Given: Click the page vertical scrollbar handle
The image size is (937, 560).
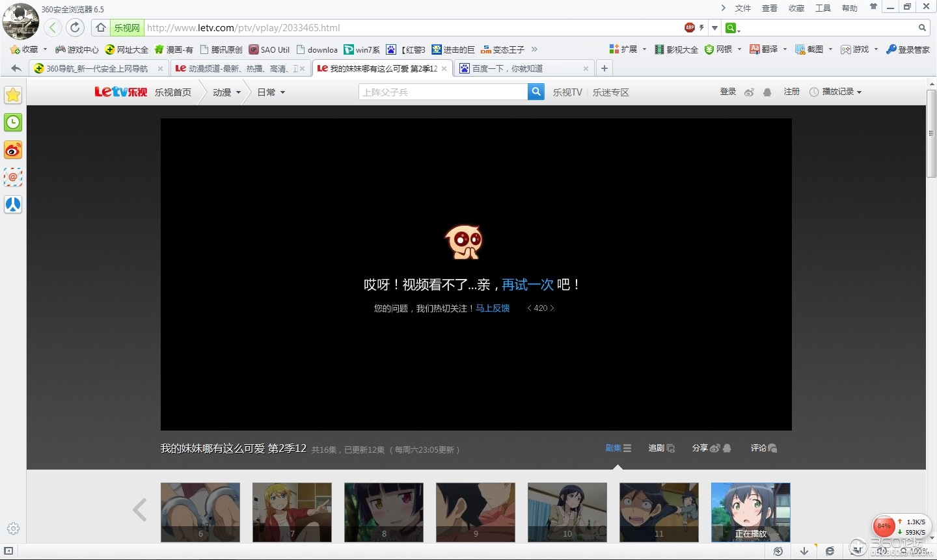Looking at the screenshot, I should pyautogui.click(x=931, y=133).
